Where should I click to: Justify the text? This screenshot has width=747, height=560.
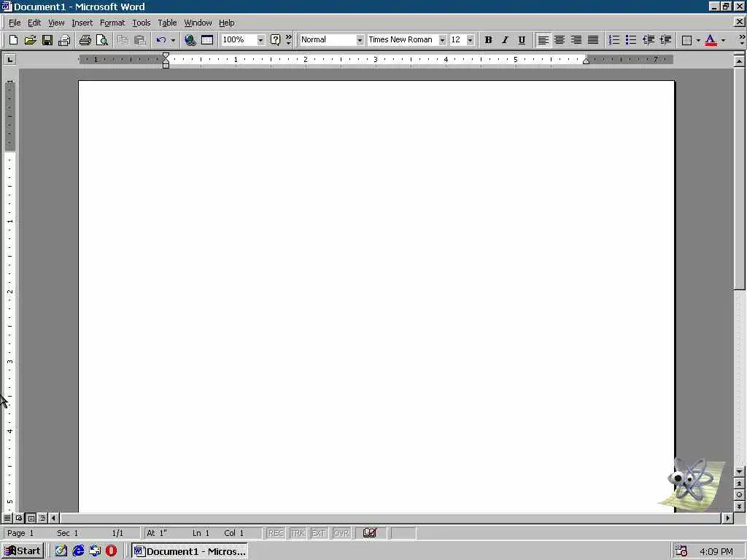pos(592,40)
